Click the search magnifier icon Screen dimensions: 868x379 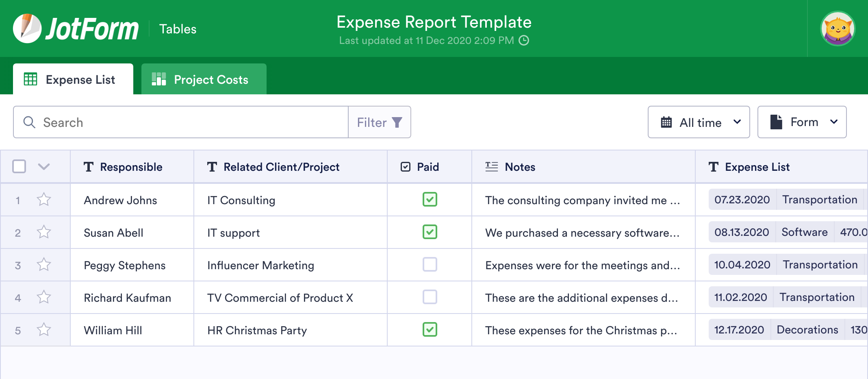coord(29,122)
